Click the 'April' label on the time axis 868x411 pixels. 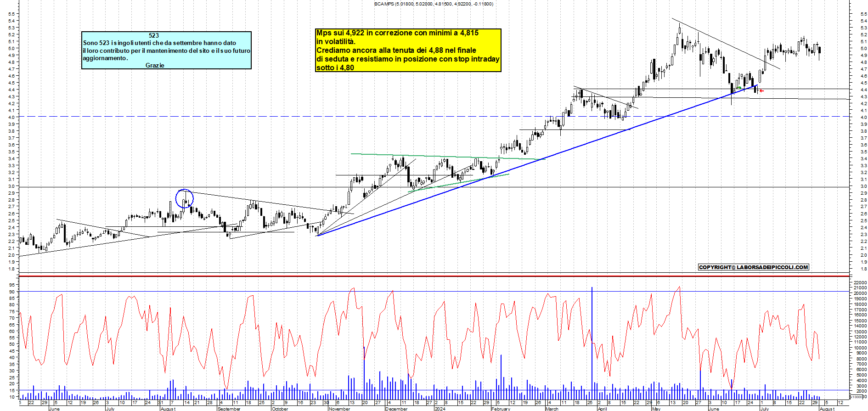[x=602, y=409]
